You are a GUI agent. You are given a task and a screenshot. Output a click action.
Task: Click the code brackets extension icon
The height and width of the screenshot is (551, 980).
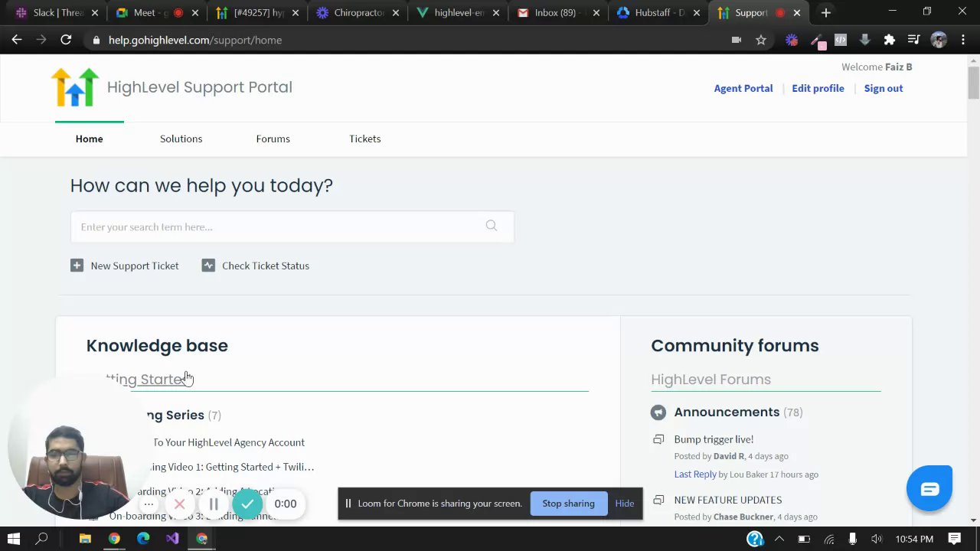(841, 40)
